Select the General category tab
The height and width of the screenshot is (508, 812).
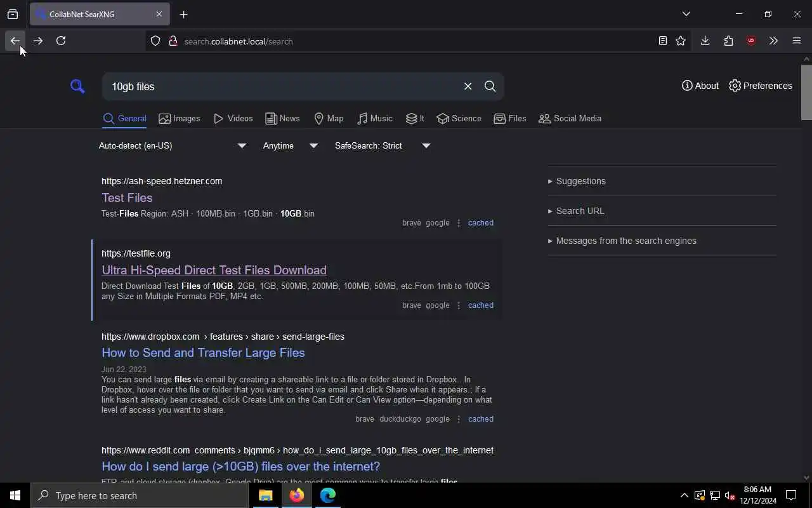click(x=124, y=119)
